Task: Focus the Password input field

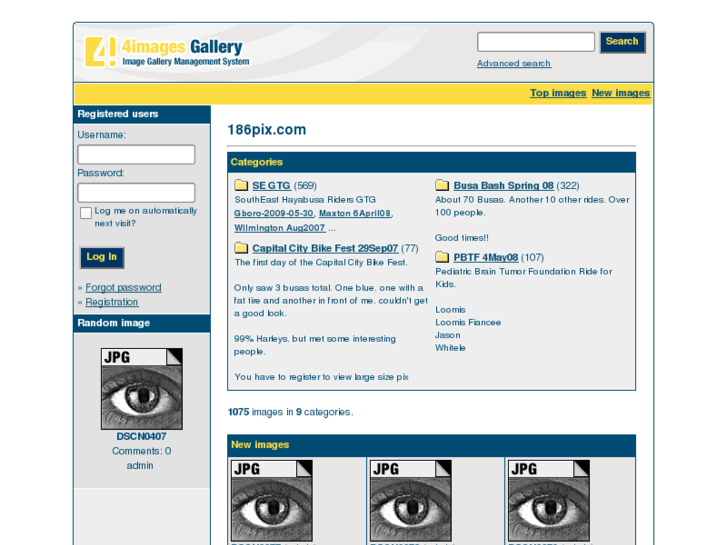Action: 136,192
